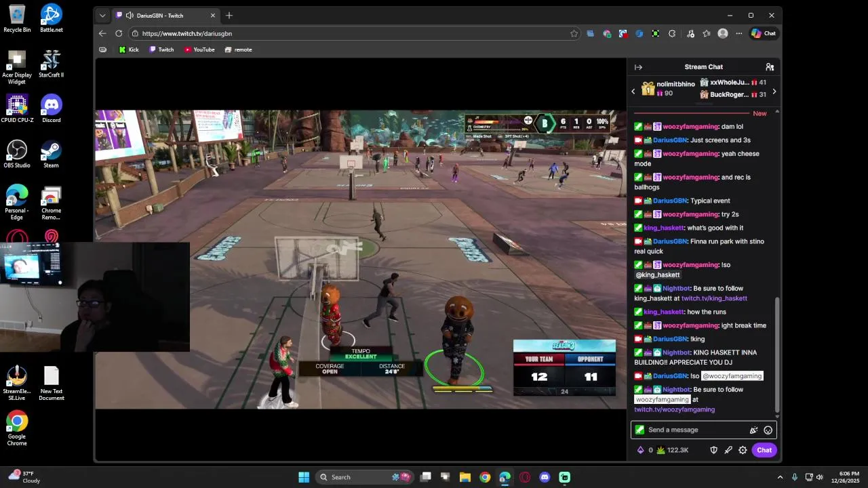Open the emote picker in chat

click(x=768, y=430)
